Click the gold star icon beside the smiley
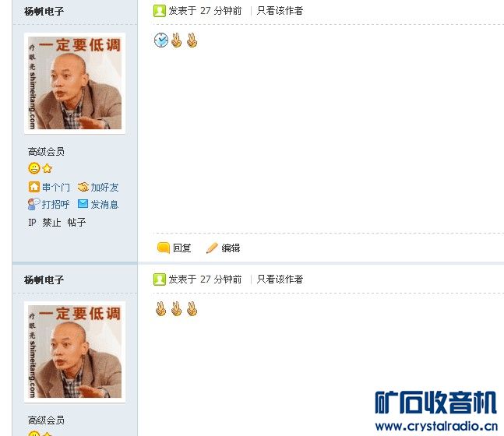The width and height of the screenshot is (504, 436). [x=48, y=168]
